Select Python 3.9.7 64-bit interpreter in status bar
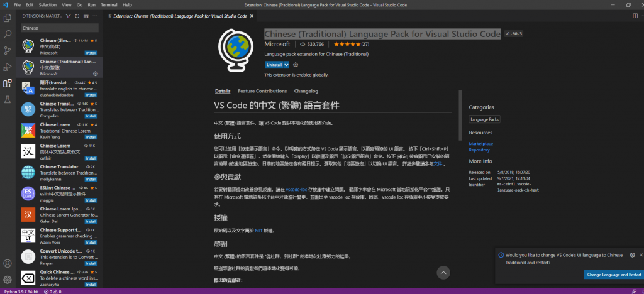This screenshot has height=294, width=644. [x=20, y=291]
